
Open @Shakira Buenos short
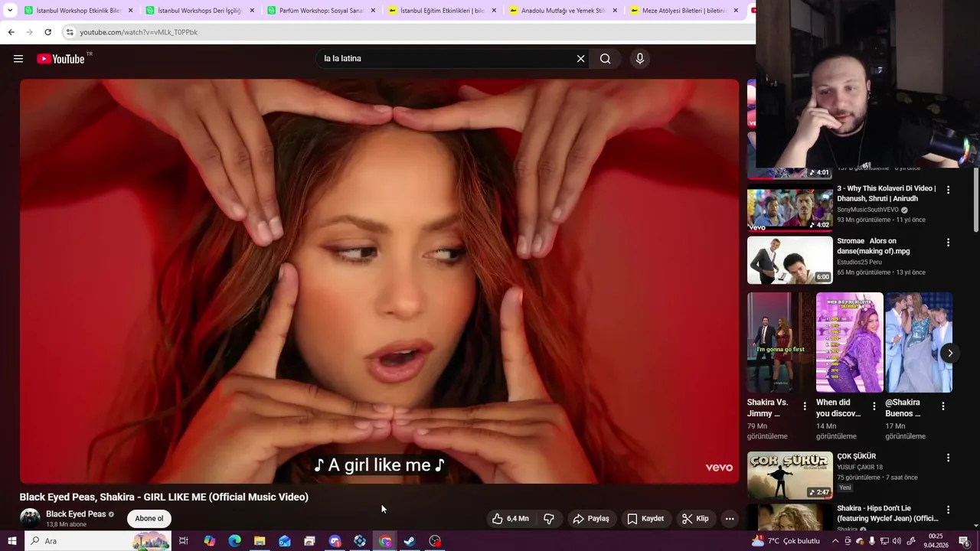[920, 342]
